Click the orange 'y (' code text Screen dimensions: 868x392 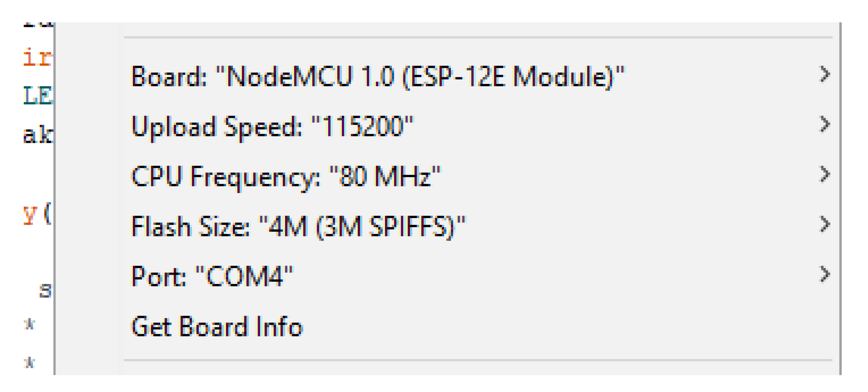point(37,214)
